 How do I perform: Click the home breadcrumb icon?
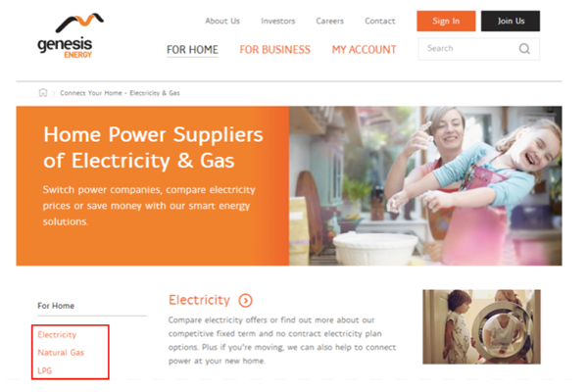click(43, 93)
